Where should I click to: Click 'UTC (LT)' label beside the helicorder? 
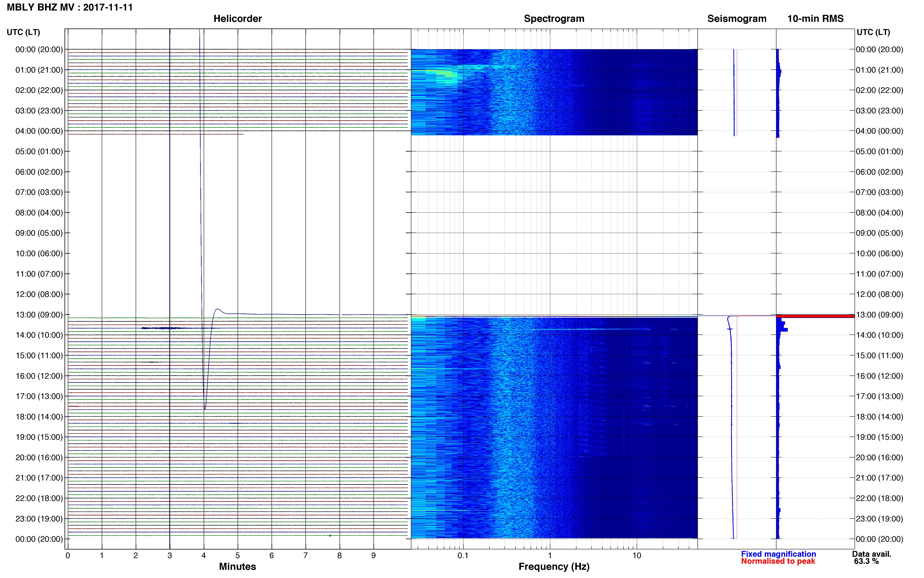23,32
